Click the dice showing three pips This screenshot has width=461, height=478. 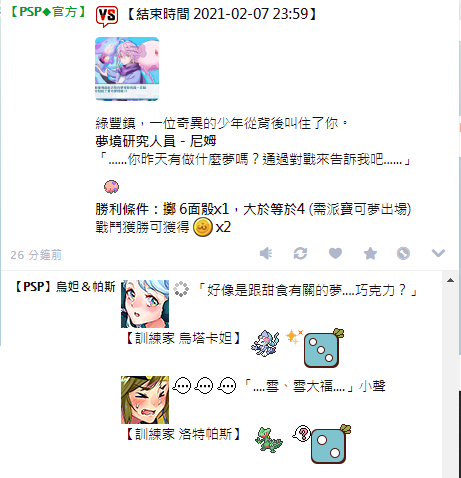pyautogui.click(x=323, y=349)
